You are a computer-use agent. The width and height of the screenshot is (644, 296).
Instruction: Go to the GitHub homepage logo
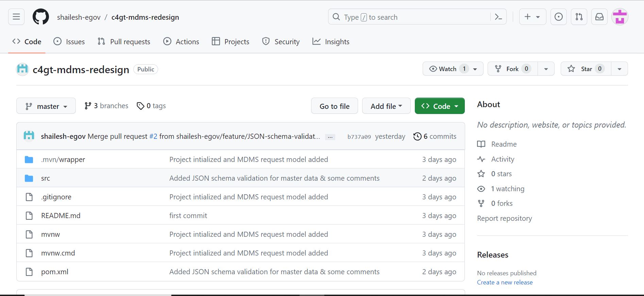(x=41, y=17)
